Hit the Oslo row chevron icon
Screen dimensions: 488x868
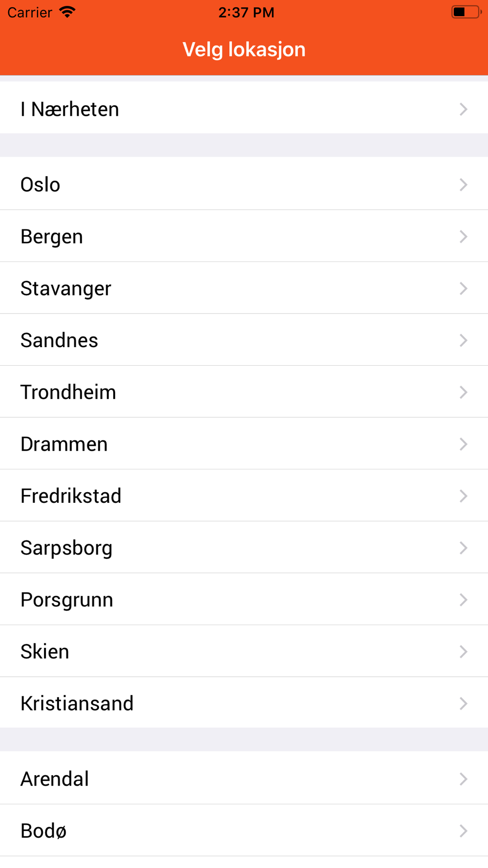pos(463,185)
